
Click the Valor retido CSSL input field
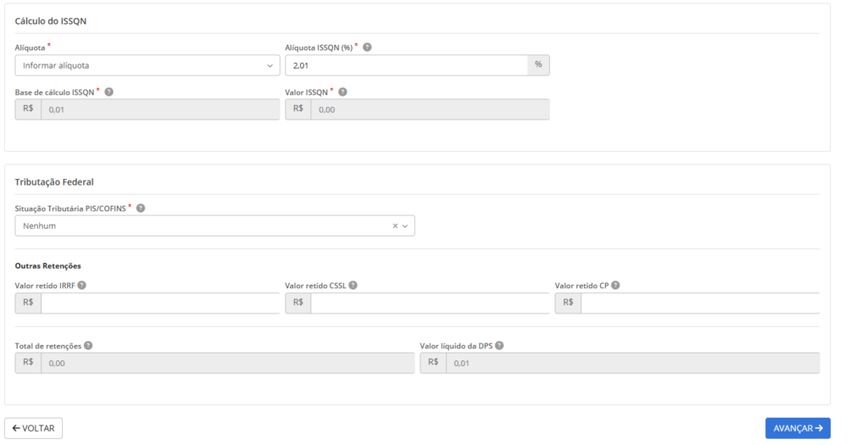coord(430,303)
